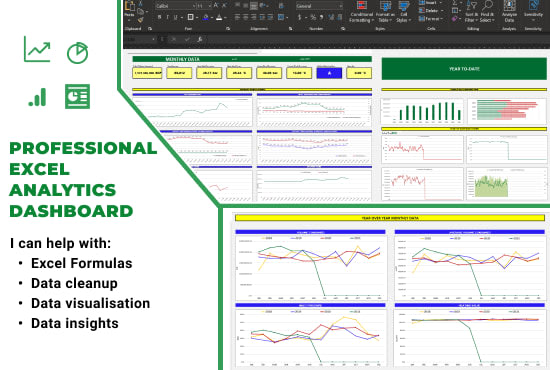Click the Delete cells button
The height and width of the screenshot is (370, 550).
(430, 11)
